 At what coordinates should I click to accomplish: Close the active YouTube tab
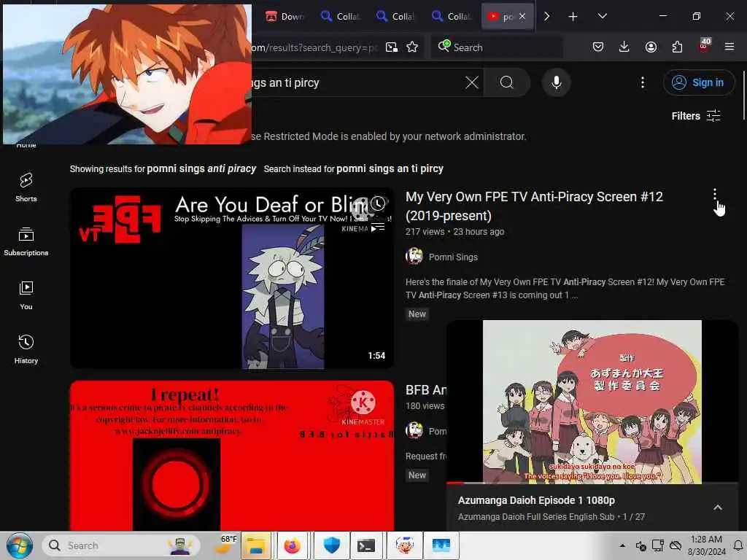(x=522, y=16)
